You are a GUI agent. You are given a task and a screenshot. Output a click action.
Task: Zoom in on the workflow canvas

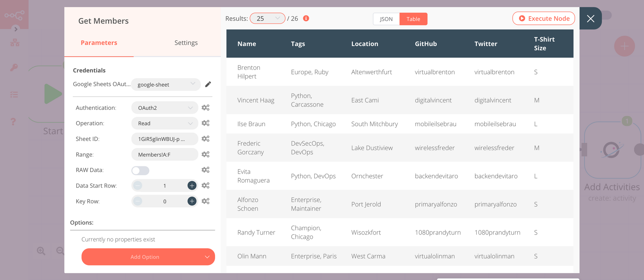(41, 251)
